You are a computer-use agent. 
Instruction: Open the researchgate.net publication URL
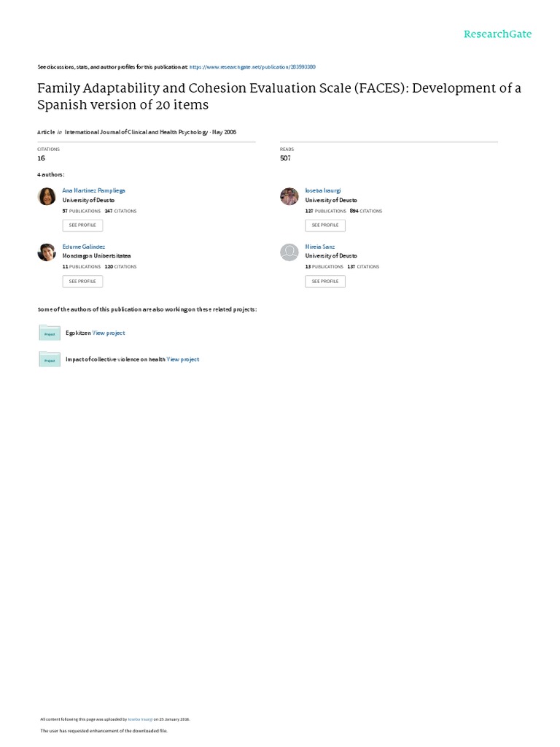252,66
